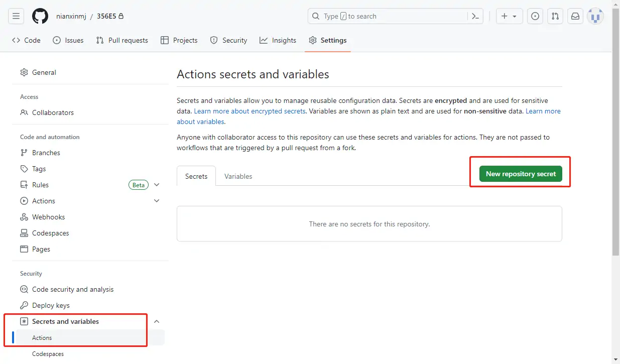This screenshot has height=364, width=620.
Task: Open pull requests icon in header
Action: pos(555,16)
